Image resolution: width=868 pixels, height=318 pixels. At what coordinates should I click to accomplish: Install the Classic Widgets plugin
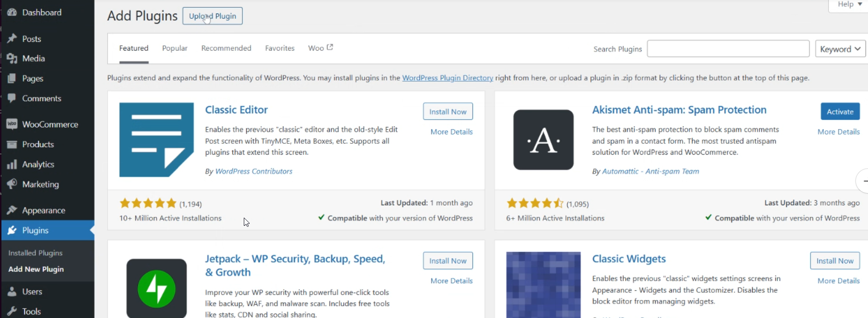(x=835, y=261)
